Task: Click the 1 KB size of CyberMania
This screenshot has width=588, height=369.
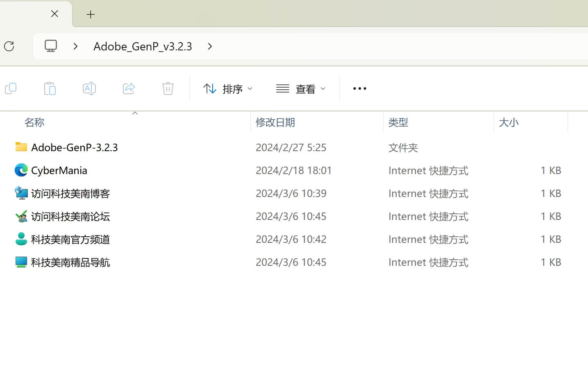Action: [551, 170]
